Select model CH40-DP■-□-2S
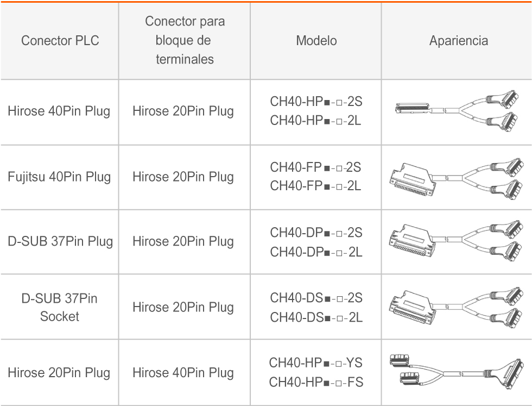 (316, 233)
